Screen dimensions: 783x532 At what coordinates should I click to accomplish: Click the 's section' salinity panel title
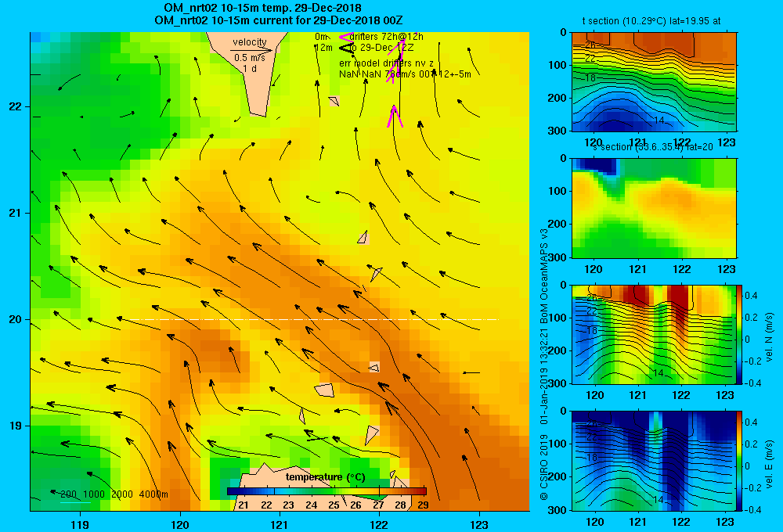(x=653, y=147)
